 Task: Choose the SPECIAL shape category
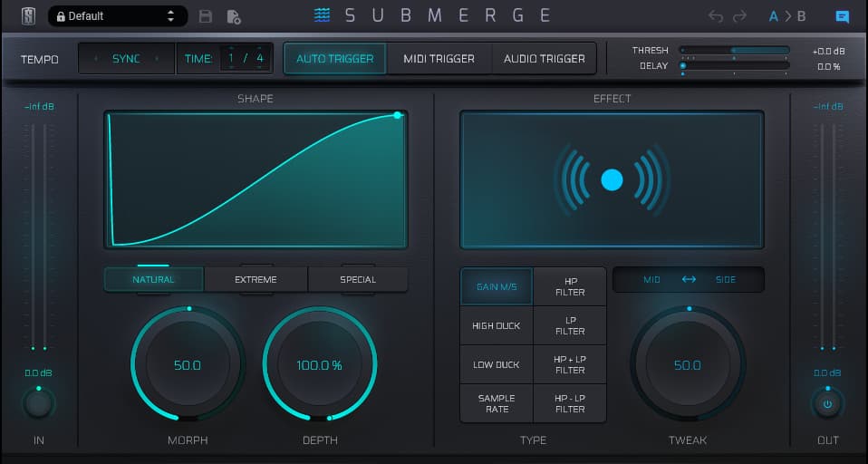358,280
